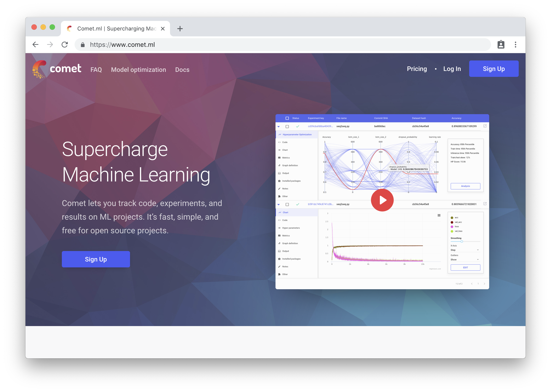Open the Chart item highlighted in the second experiment
This screenshot has width=551, height=392.
tap(297, 212)
